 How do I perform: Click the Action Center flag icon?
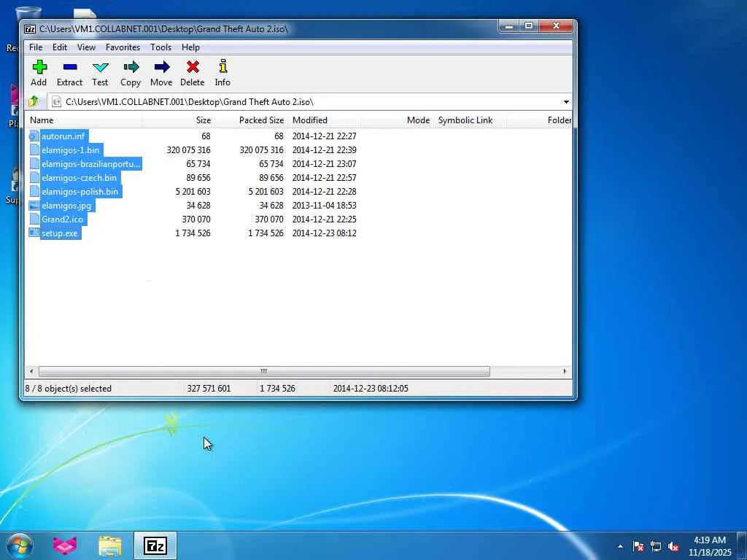point(638,547)
